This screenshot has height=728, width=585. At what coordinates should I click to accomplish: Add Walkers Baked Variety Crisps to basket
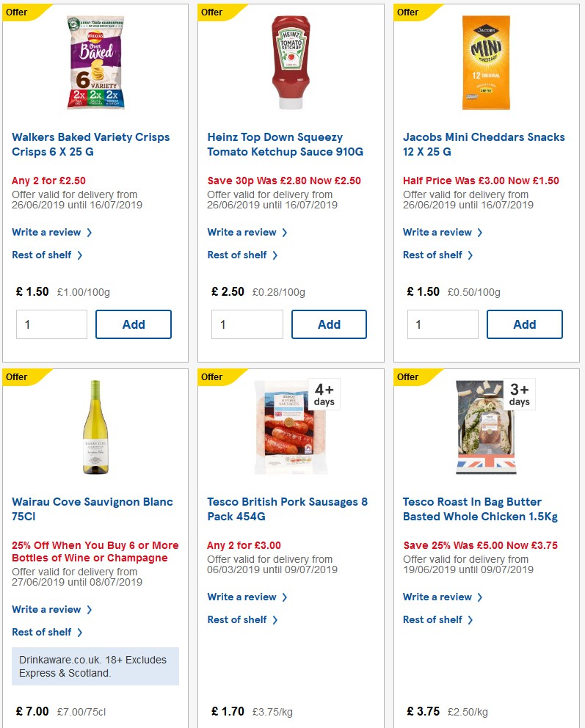[x=133, y=324]
